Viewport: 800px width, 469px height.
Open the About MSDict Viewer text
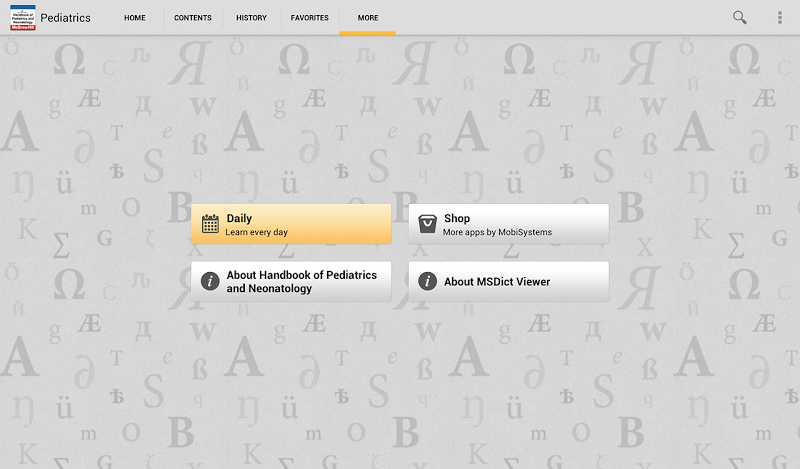pyautogui.click(x=497, y=281)
